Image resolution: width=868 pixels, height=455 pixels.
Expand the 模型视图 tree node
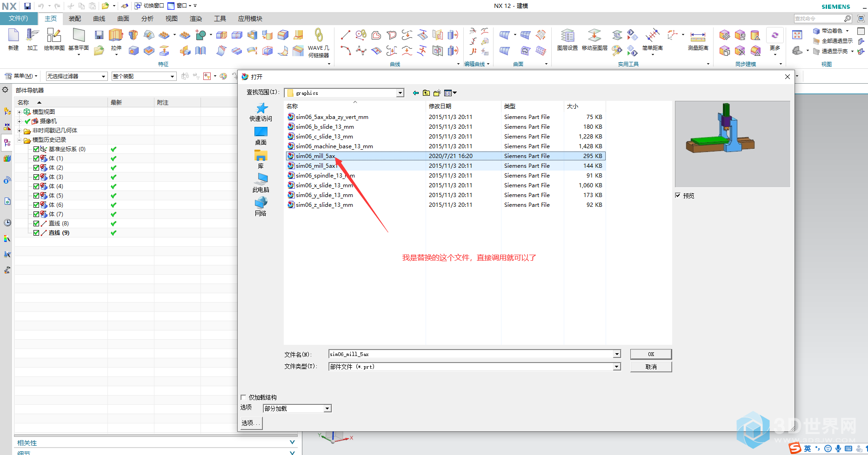pyautogui.click(x=19, y=112)
